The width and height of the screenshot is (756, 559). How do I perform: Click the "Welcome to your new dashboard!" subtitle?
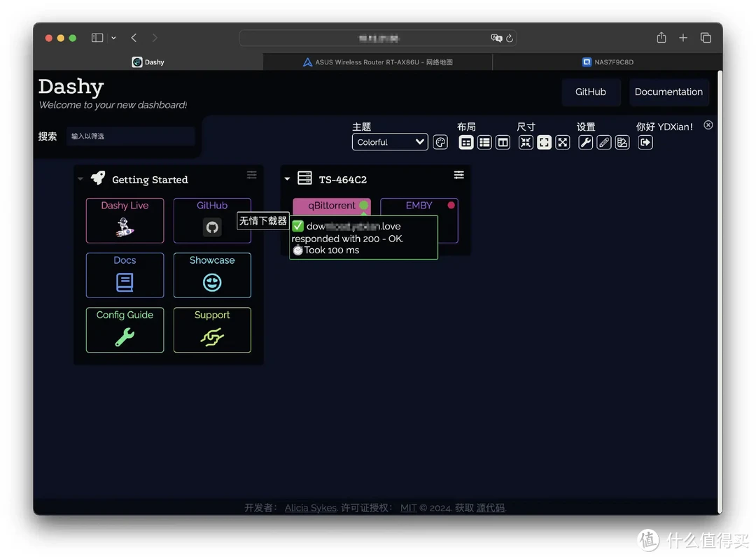113,105
